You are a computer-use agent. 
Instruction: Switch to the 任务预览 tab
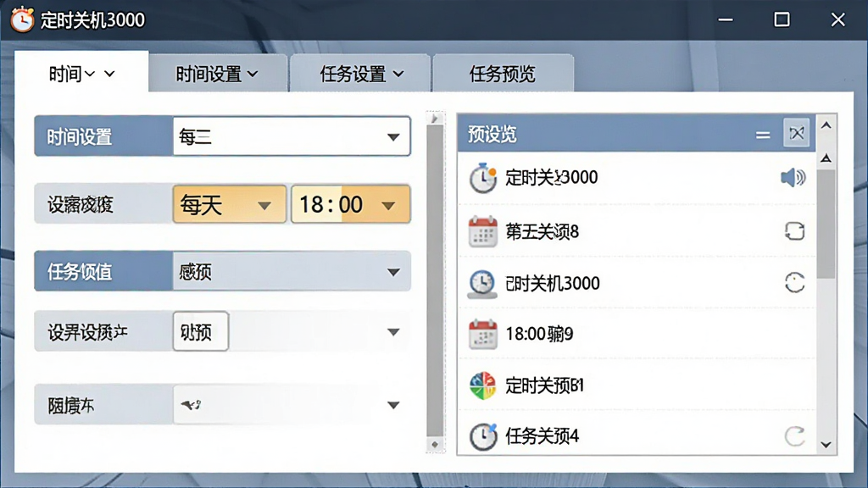tap(503, 74)
